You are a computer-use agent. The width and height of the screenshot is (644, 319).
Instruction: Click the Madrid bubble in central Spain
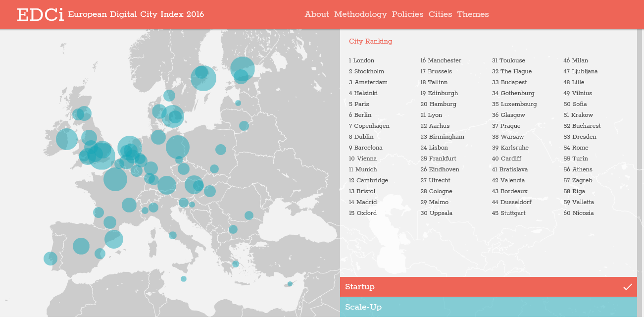[x=81, y=246]
